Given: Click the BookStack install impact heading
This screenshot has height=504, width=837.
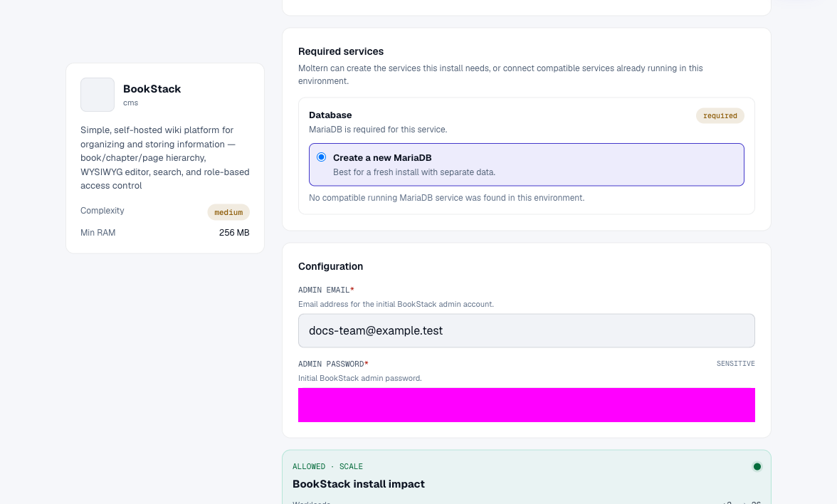Looking at the screenshot, I should pos(359,484).
